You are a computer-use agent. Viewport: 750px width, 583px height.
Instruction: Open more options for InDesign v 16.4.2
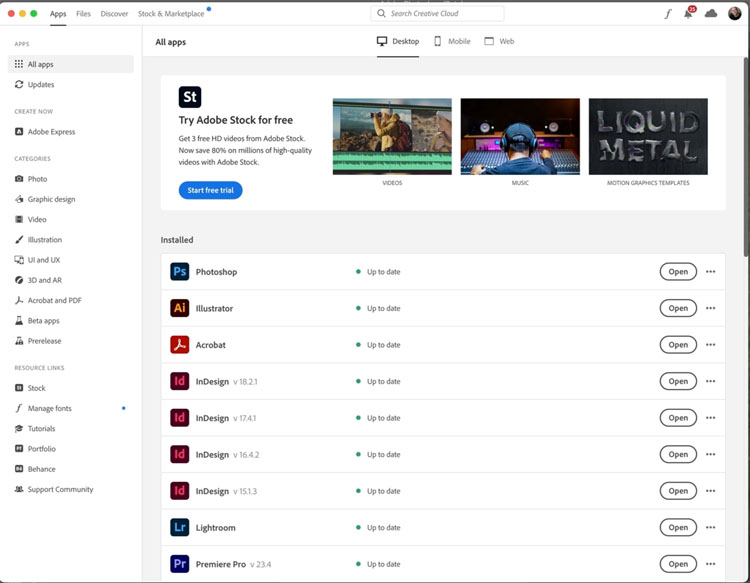tap(710, 454)
